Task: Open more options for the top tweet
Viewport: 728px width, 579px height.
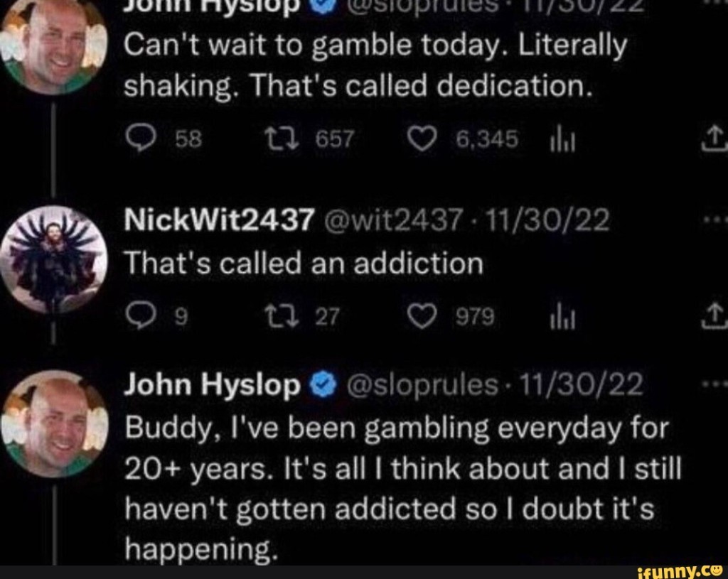Action: pyautogui.click(x=715, y=2)
